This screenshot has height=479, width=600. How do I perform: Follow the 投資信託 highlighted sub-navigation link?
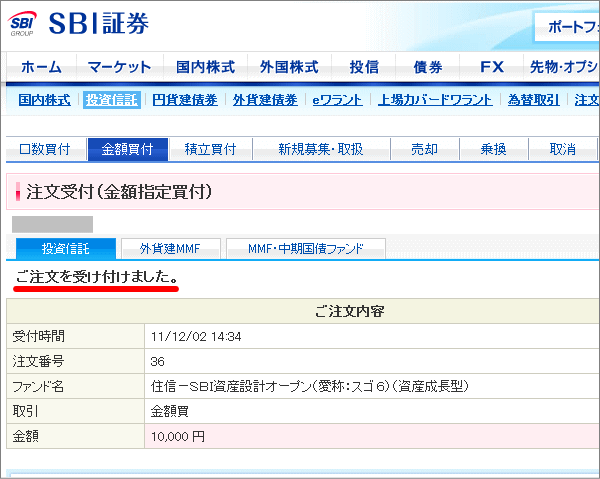pos(112,100)
